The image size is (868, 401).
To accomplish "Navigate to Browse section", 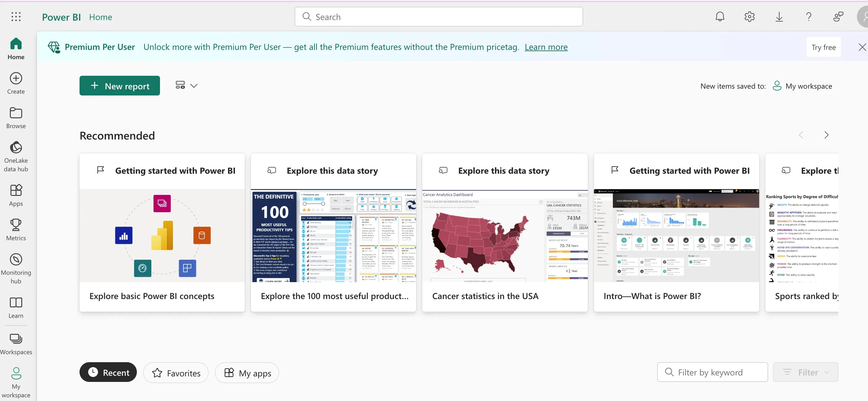I will 15,117.
